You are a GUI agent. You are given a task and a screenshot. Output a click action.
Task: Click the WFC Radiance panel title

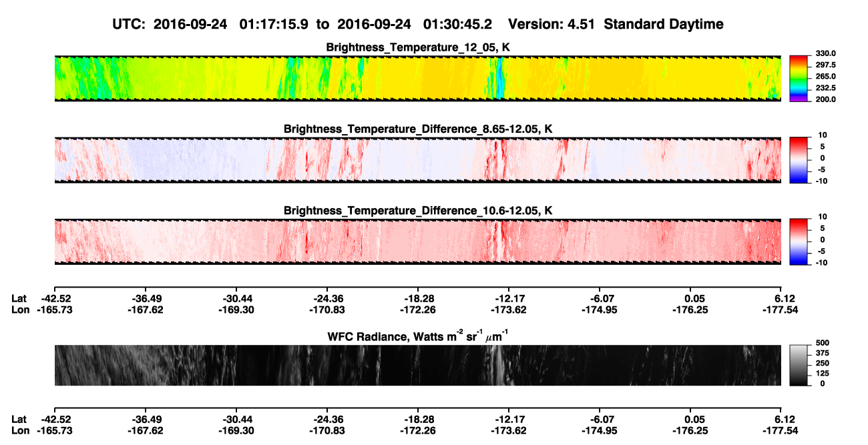click(418, 337)
